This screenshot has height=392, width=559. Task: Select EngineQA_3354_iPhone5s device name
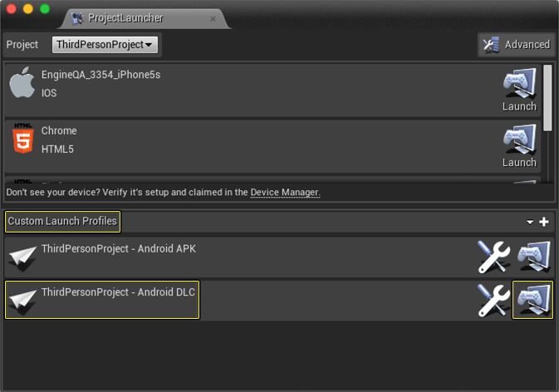coord(101,75)
